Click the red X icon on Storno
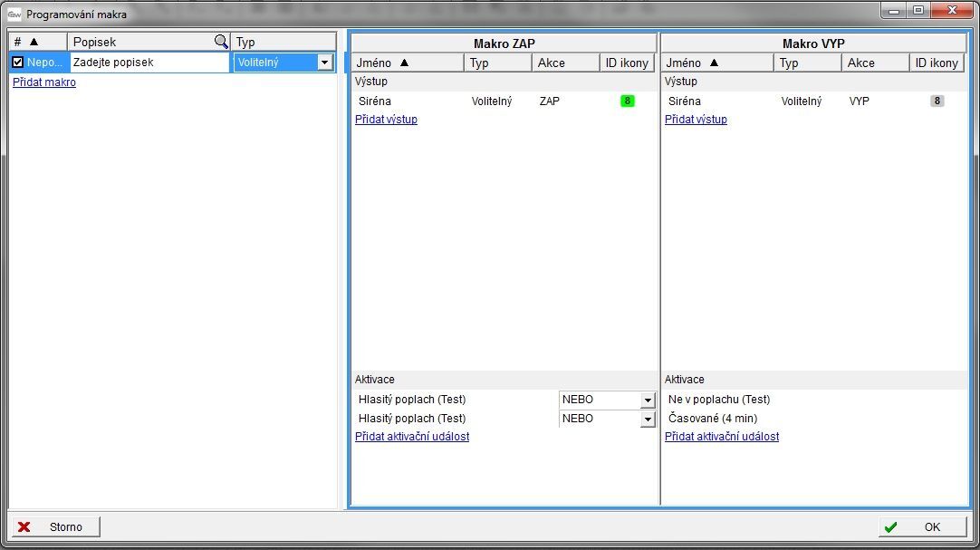980x550 pixels. coord(24,527)
